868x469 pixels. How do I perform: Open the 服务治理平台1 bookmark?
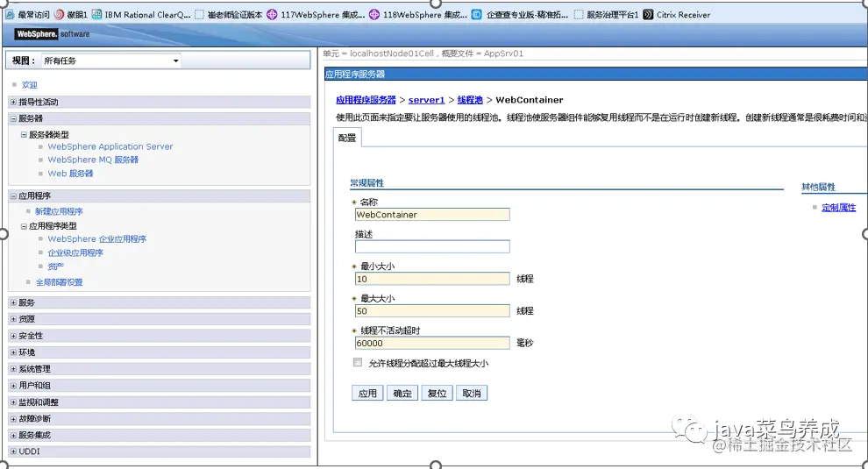606,14
